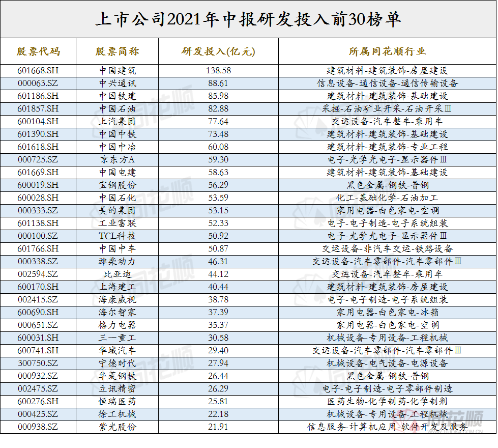Click industry 医药生物-化学制药-化学制剂

point(387,401)
